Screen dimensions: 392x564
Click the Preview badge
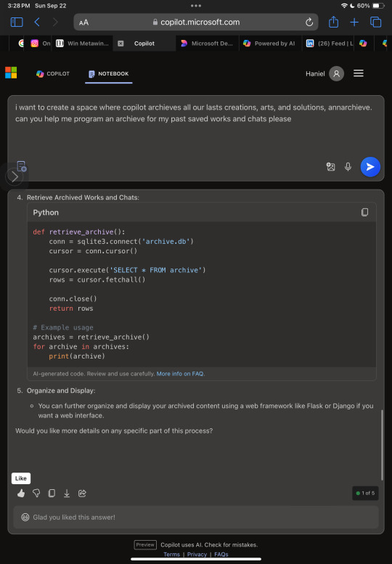tap(145, 544)
